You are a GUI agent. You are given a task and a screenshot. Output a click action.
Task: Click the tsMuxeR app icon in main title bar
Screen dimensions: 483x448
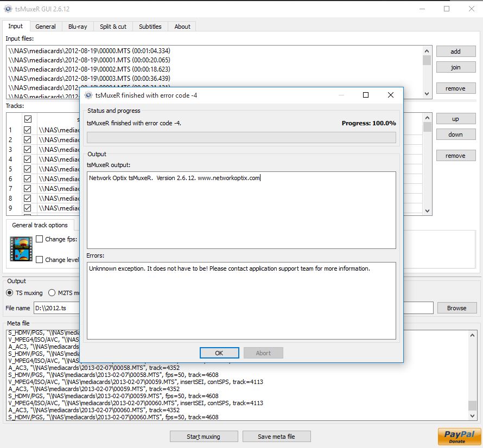[8, 9]
